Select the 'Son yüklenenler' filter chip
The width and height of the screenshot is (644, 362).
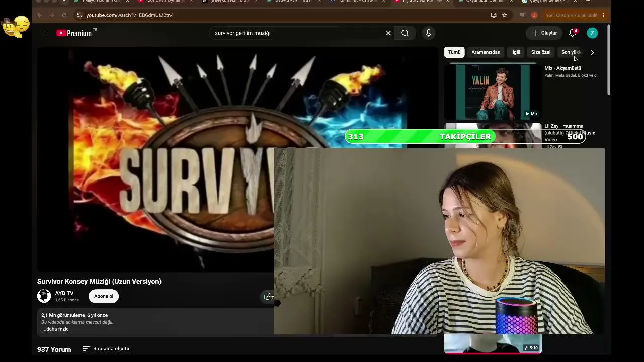click(572, 52)
